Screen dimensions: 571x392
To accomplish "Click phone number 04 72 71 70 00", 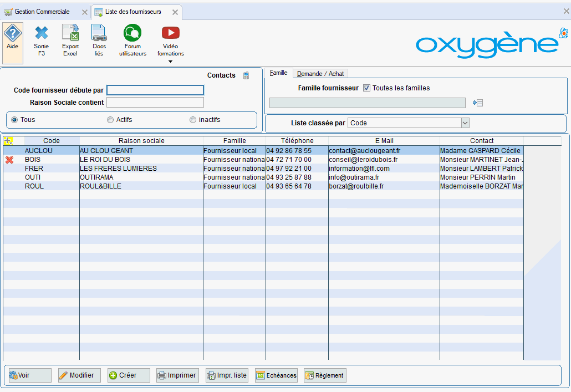I will pyautogui.click(x=289, y=160).
